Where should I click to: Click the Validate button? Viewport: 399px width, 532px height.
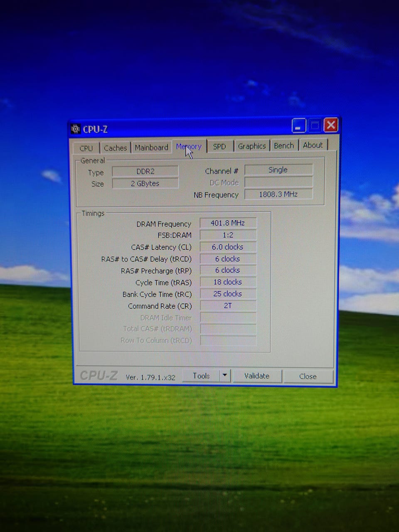pos(257,376)
